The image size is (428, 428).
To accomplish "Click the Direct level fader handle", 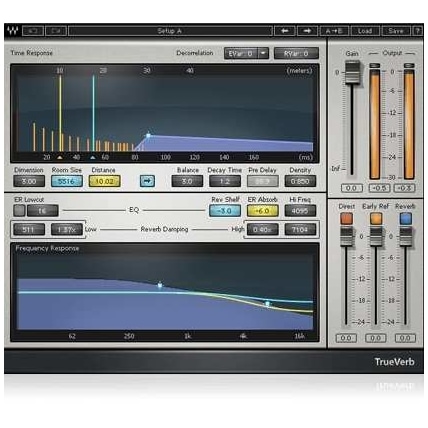I will 346,236.
